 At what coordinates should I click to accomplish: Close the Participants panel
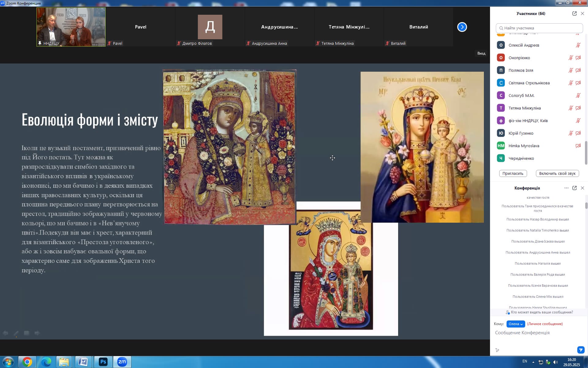tap(582, 13)
